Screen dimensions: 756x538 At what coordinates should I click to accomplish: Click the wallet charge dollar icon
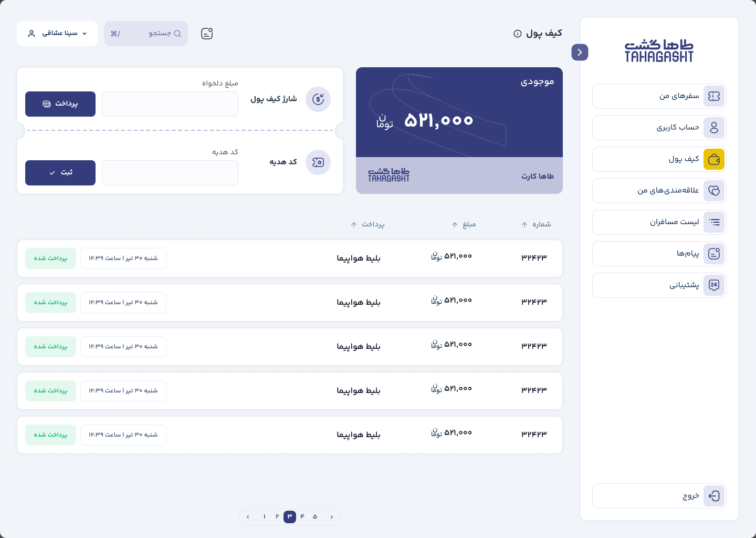318,99
